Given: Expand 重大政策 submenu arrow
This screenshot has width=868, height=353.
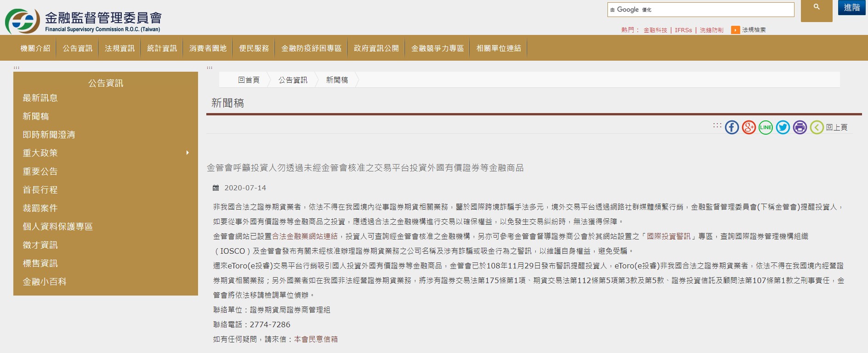Looking at the screenshot, I should click(187, 153).
